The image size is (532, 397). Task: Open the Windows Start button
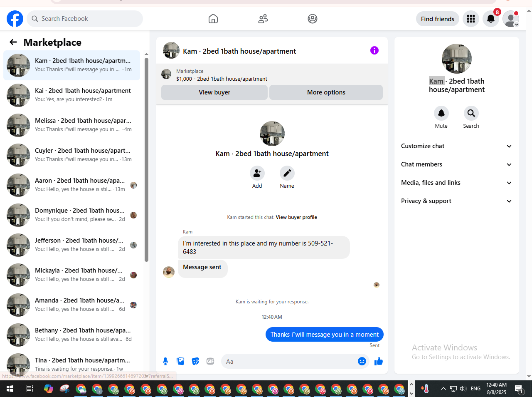[10, 389]
